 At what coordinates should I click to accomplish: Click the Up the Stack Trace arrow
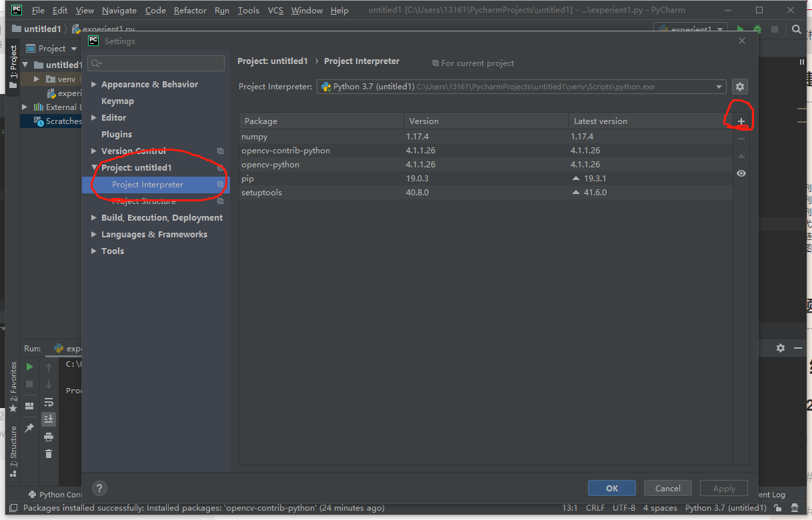pyautogui.click(x=49, y=367)
